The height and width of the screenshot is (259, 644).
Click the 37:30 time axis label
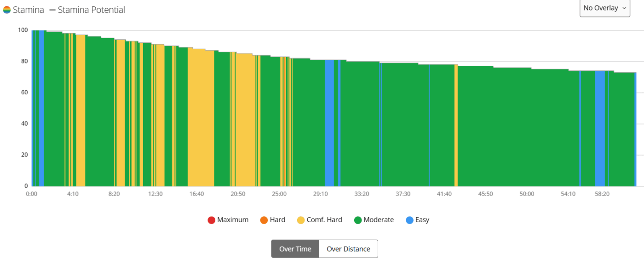(x=403, y=194)
